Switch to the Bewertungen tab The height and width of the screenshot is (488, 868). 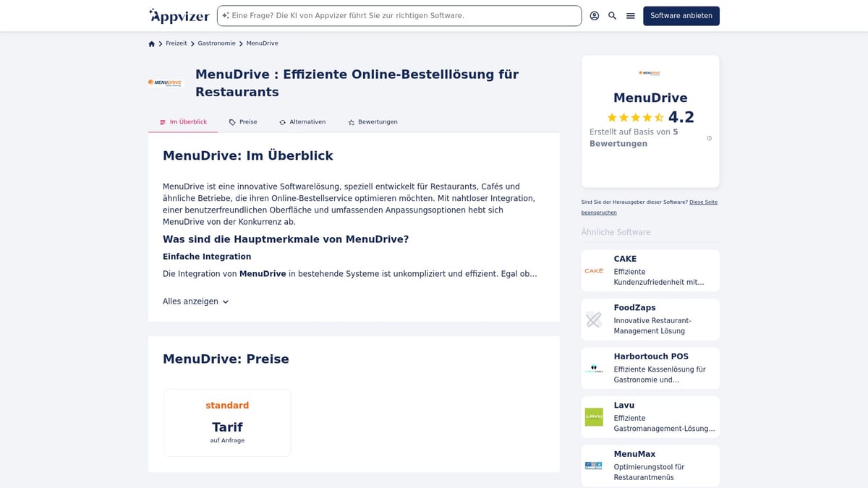(377, 121)
